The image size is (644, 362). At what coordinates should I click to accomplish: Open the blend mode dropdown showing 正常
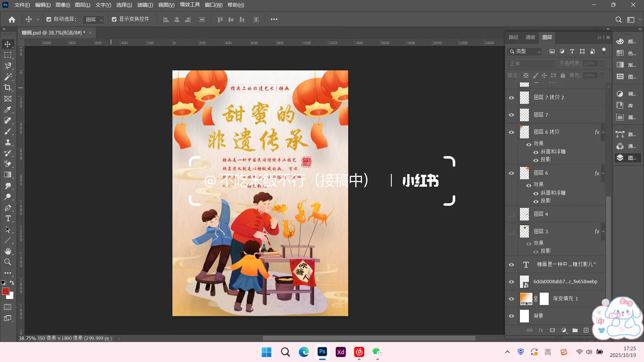click(531, 63)
